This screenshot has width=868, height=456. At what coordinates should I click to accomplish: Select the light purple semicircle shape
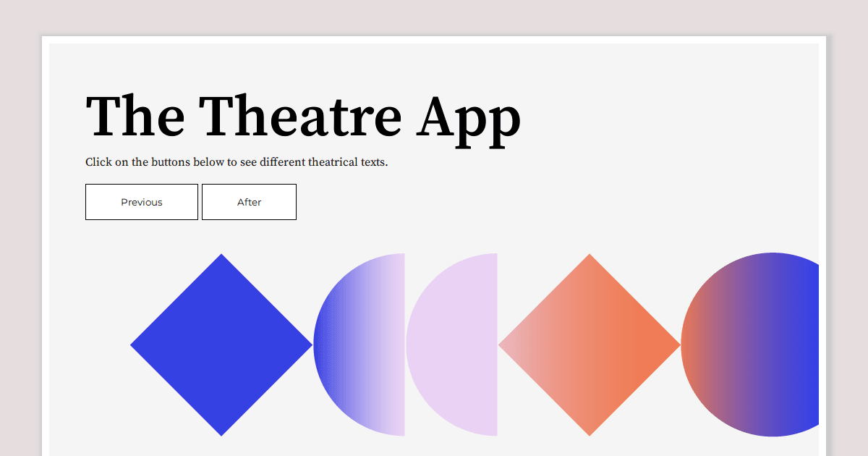pos(456,344)
